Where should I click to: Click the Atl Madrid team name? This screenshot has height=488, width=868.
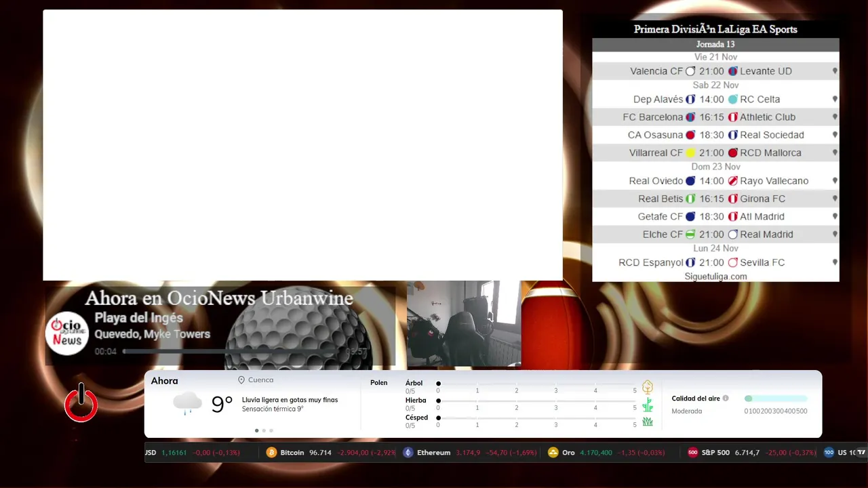[x=762, y=217]
